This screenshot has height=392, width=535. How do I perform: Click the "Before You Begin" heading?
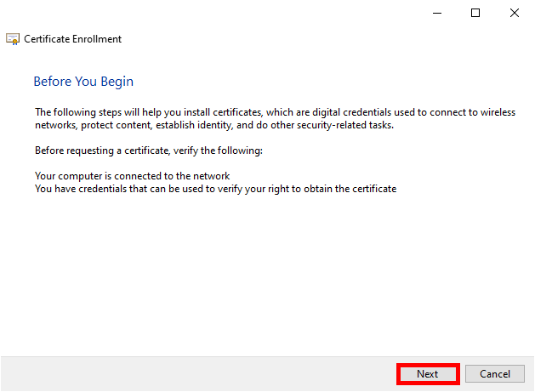pyautogui.click(x=83, y=82)
